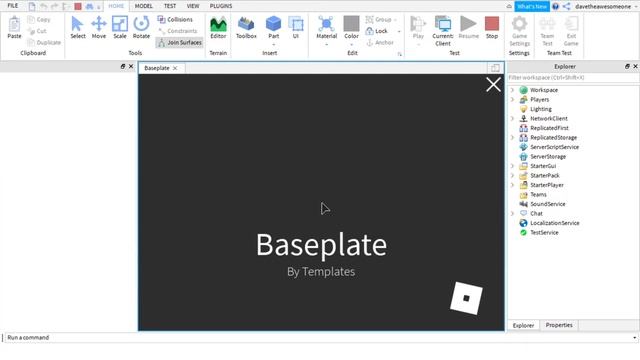
Task: Switch to the Explorer bottom tab
Action: 523,325
